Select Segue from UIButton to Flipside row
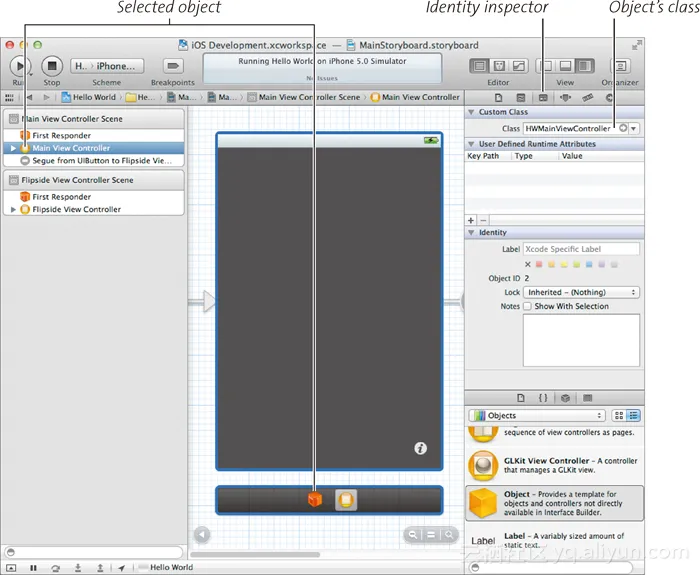The width and height of the screenshot is (700, 575). point(96,161)
